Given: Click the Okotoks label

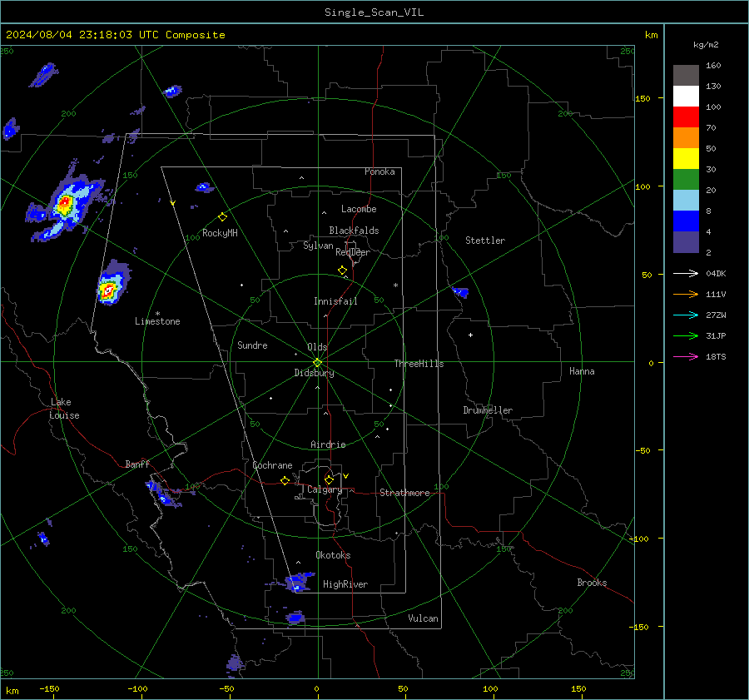Looking at the screenshot, I should click(333, 555).
